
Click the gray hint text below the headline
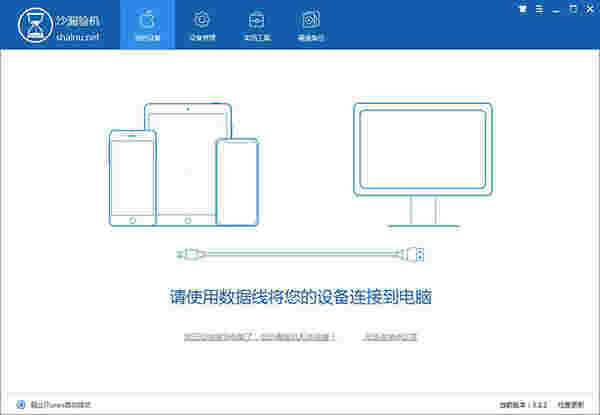[x=260, y=337]
